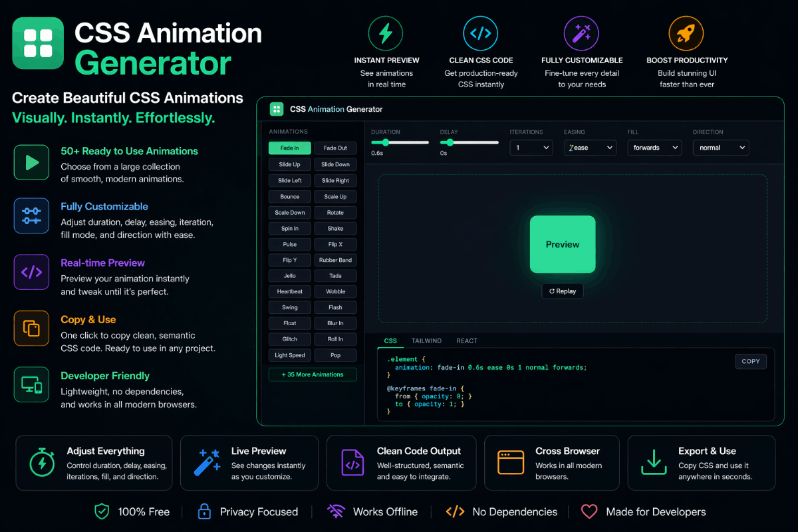Choose the Flip X animation button
The height and width of the screenshot is (532, 798).
[335, 244]
